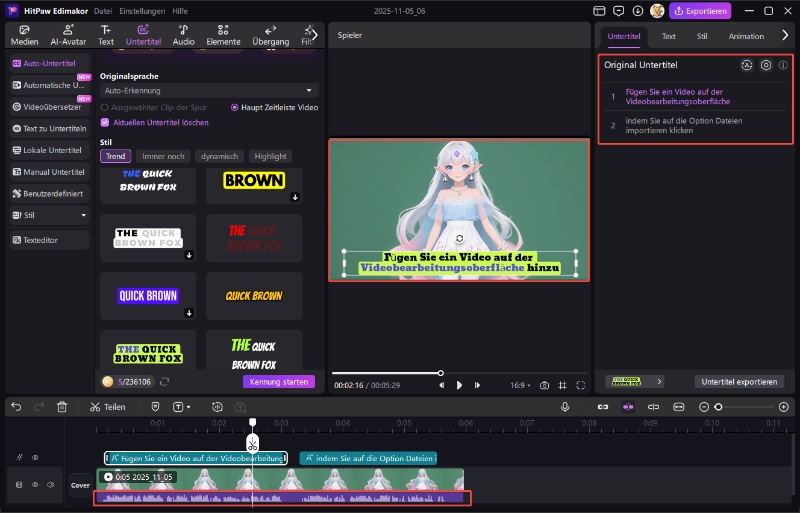The image size is (800, 513).
Task: Expand the subtitle style preset chevron
Action: click(659, 382)
